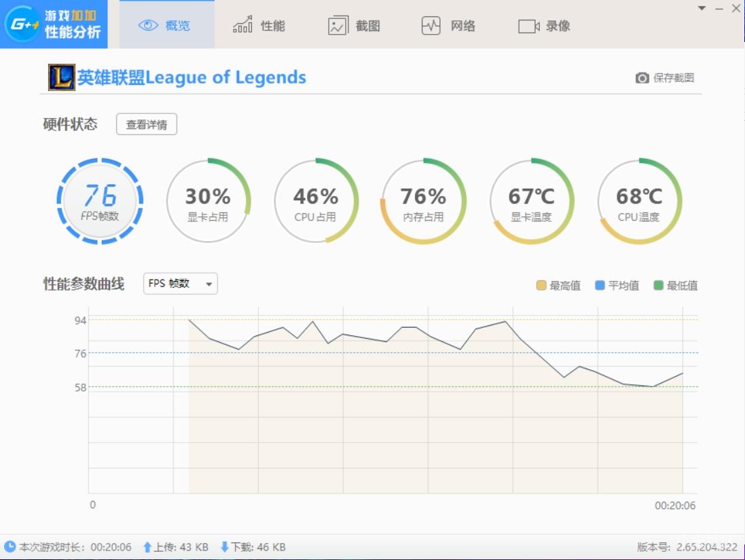Click the 上传: 43 KB status text
This screenshot has height=560, width=745.
[181, 547]
